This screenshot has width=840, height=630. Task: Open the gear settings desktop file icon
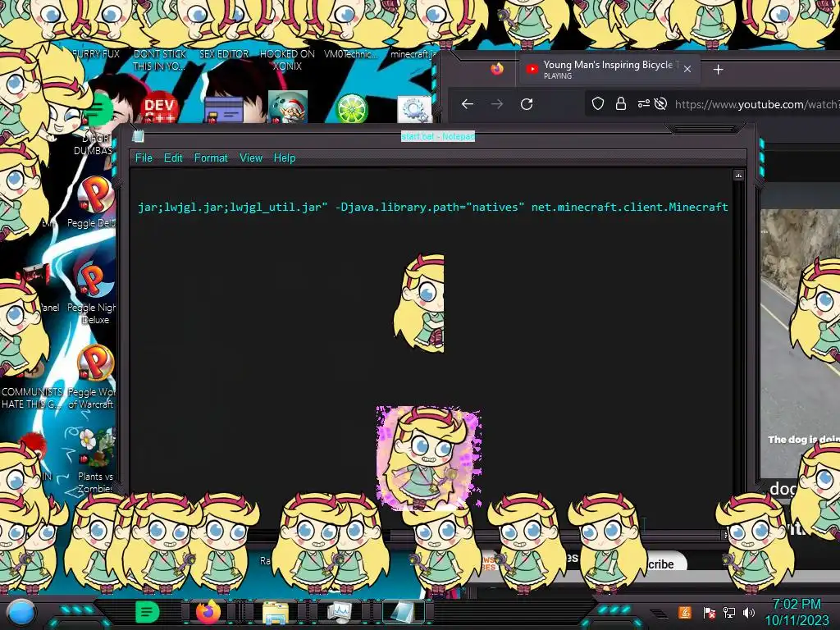[x=414, y=109]
